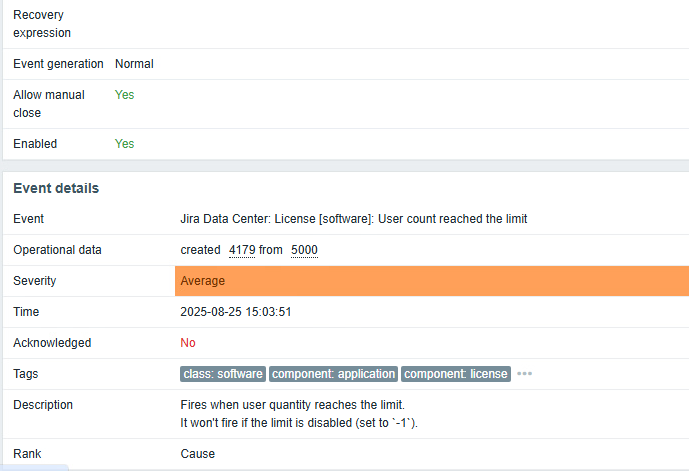Screen dimensions: 689x471
Task: Click the 'class: software' tag
Action: coord(223,374)
